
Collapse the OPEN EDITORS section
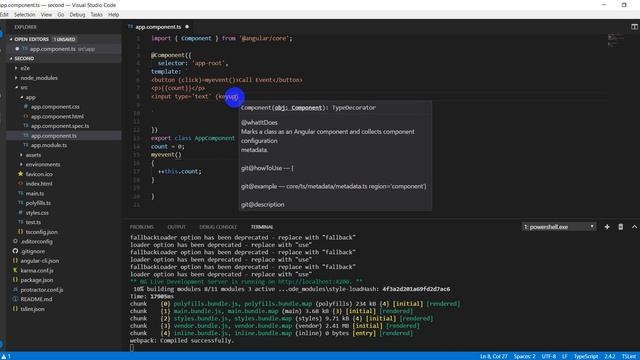[31, 39]
